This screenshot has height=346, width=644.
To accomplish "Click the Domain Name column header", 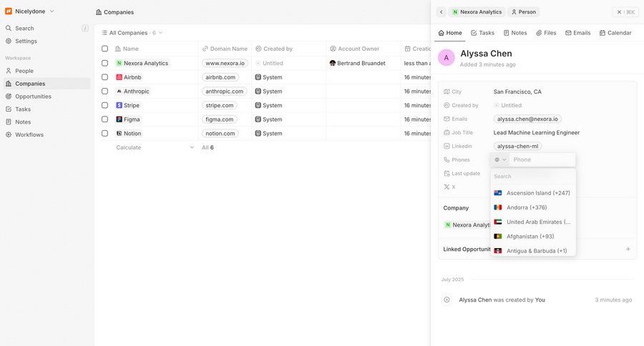I will pos(225,49).
